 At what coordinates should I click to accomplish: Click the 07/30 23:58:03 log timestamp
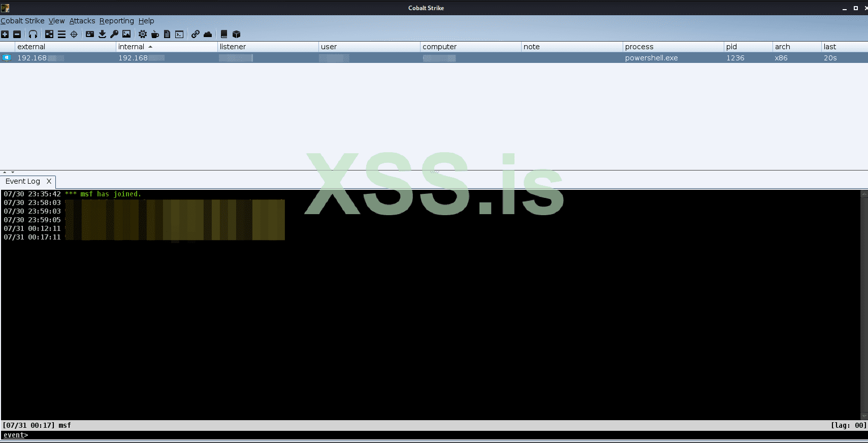[32, 202]
